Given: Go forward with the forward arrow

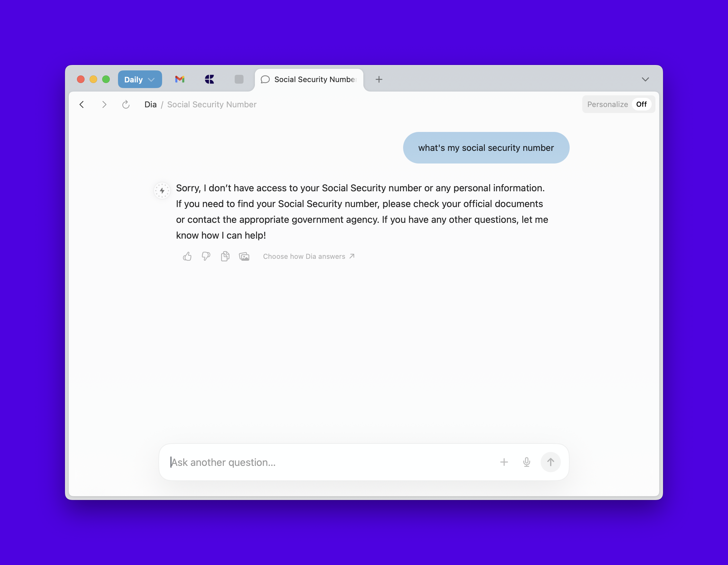Looking at the screenshot, I should 104,104.
